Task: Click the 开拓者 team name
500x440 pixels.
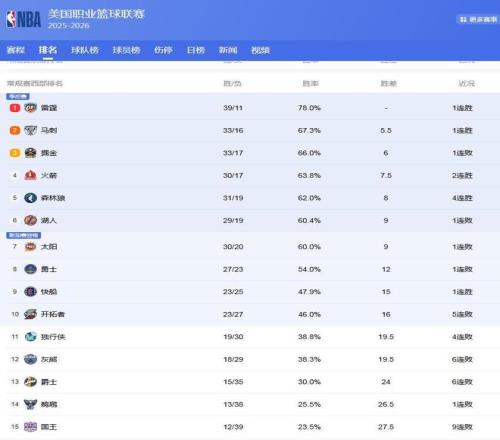Action: point(53,314)
